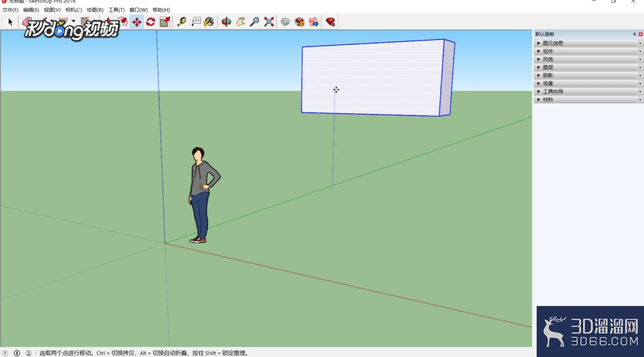Open the 文件(F) menu

(x=10, y=10)
